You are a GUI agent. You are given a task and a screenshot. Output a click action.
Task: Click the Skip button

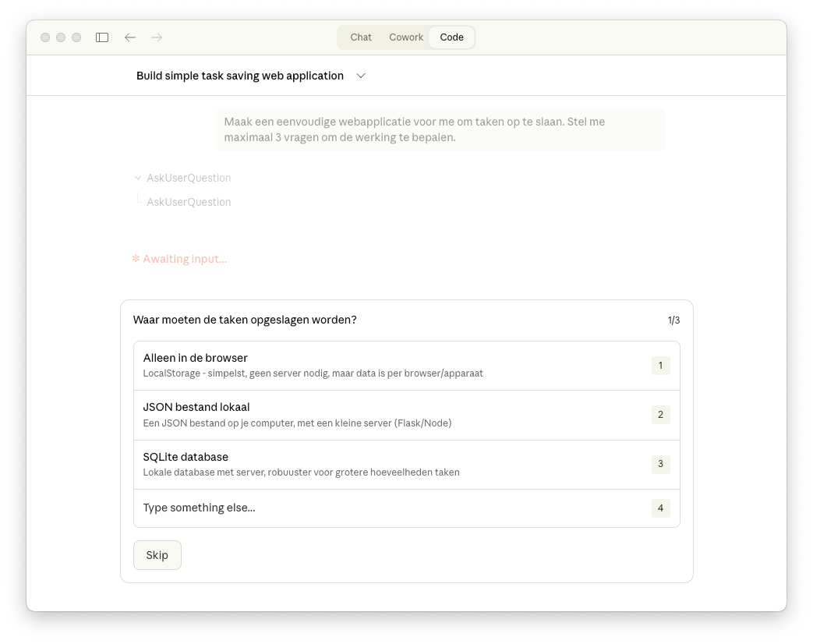(157, 555)
